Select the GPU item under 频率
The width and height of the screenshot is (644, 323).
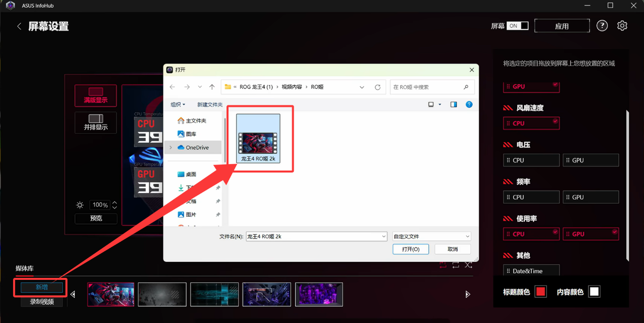[x=591, y=197]
